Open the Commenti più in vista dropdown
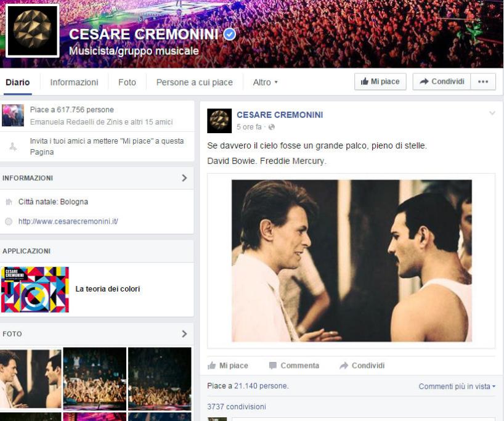Screen dimensions: 504x421 pos(457,386)
